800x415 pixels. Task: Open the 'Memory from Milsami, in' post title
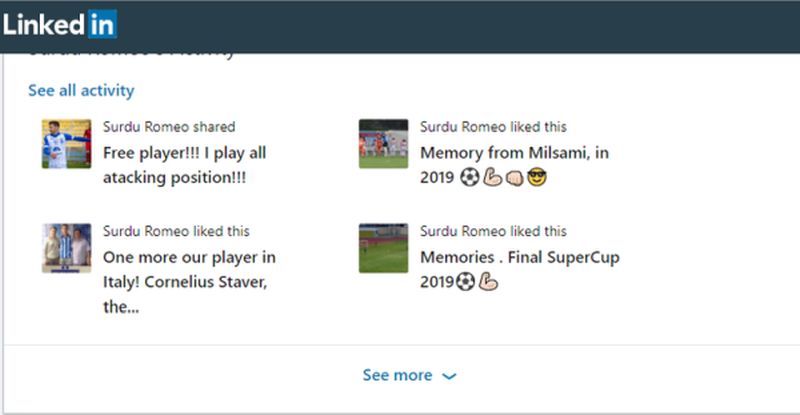[514, 154]
